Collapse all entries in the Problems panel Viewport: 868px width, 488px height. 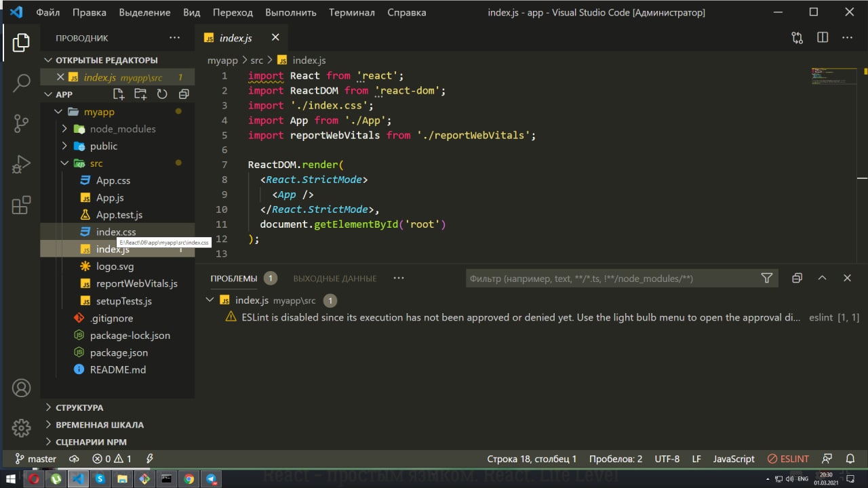click(x=797, y=278)
